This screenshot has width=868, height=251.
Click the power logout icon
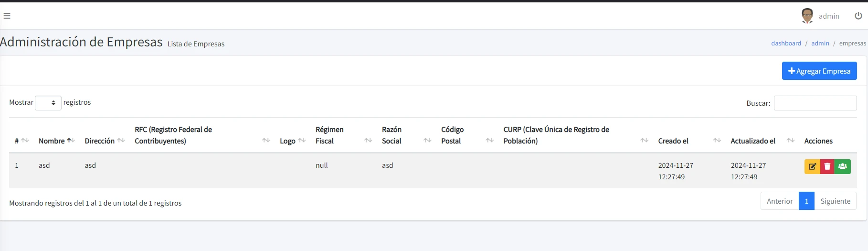pyautogui.click(x=858, y=16)
